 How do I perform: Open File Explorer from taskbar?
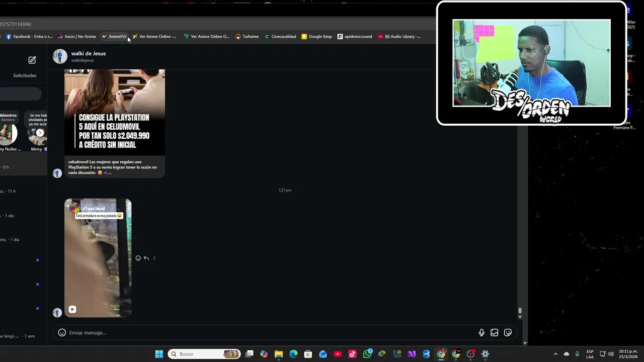pyautogui.click(x=279, y=354)
